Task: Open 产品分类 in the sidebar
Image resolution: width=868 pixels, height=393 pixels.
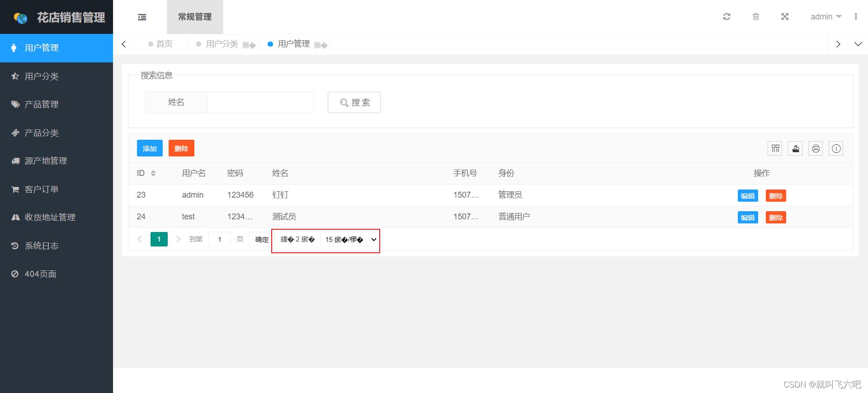Action: [57, 133]
